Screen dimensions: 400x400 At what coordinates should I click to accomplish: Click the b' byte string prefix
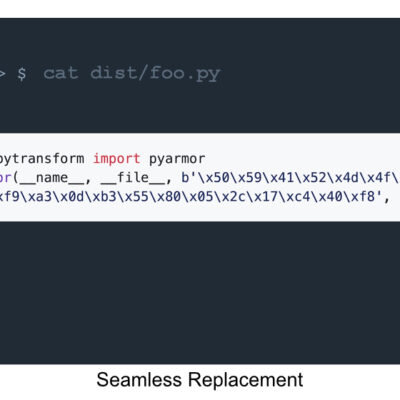189,178
